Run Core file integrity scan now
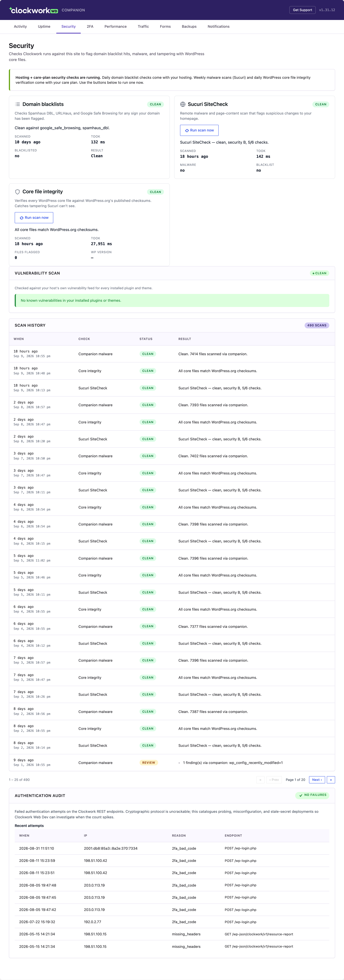The image size is (344, 980). coord(34,218)
